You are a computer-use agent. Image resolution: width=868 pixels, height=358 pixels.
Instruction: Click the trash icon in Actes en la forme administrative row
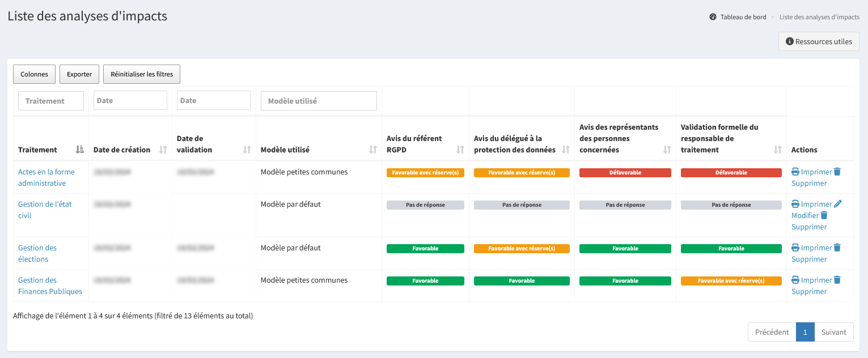pyautogui.click(x=837, y=172)
